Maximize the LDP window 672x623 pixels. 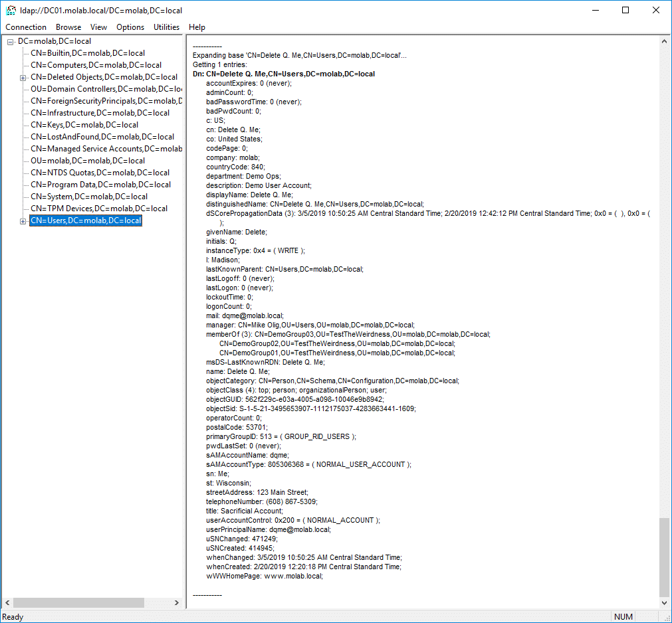coord(625,10)
